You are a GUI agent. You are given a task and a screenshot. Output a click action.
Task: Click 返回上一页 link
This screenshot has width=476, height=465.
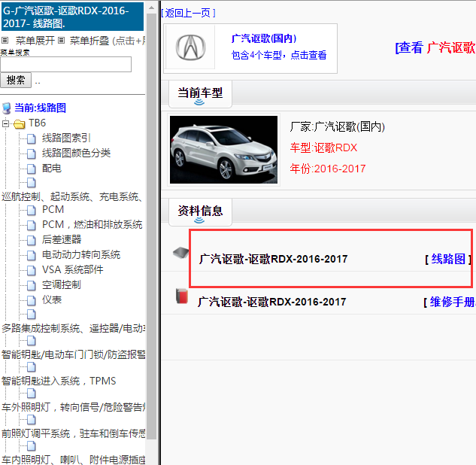[188, 13]
